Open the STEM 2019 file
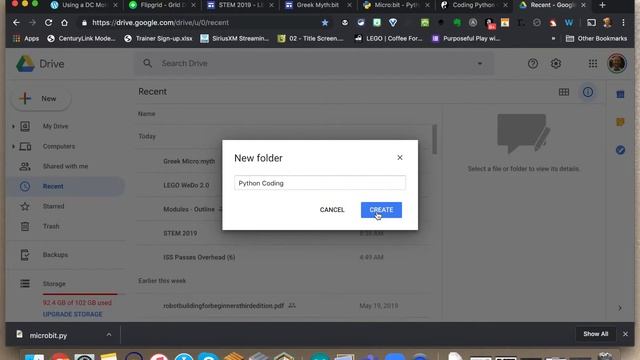The width and height of the screenshot is (640, 360). click(x=180, y=233)
